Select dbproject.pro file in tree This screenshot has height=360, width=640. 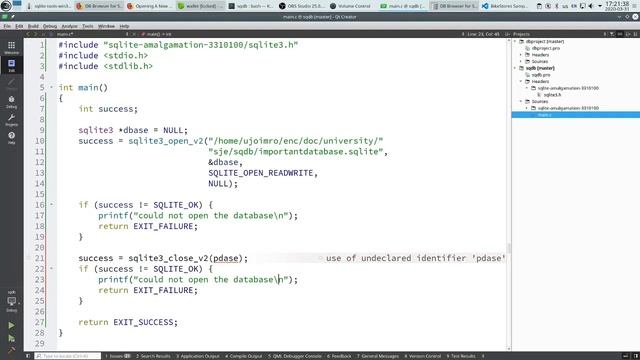[x=545, y=48]
